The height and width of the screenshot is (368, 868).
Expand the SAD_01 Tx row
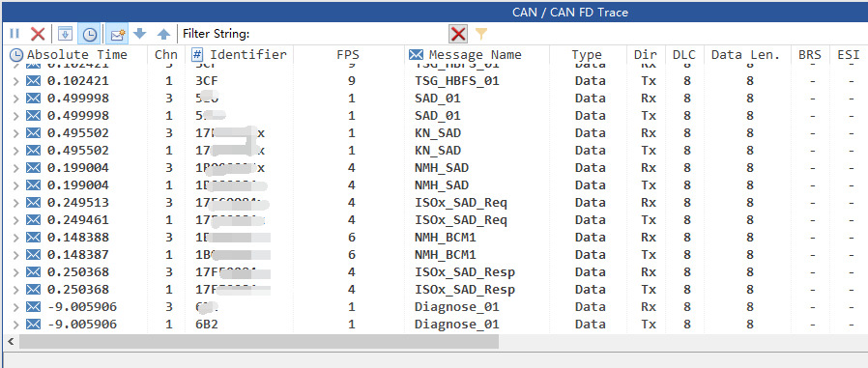pyautogui.click(x=16, y=116)
